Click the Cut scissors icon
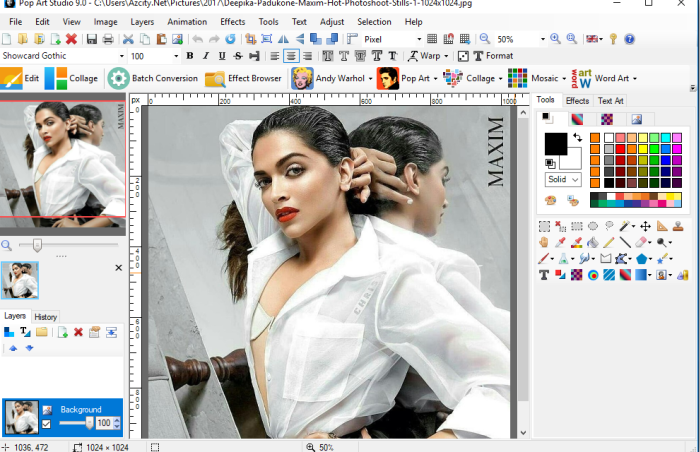Image resolution: width=700 pixels, height=452 pixels. pos(128,39)
